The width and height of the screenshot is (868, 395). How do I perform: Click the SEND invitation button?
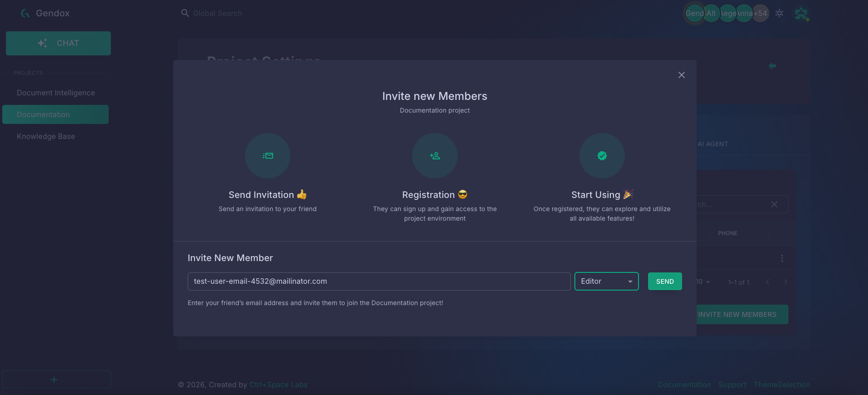665,281
